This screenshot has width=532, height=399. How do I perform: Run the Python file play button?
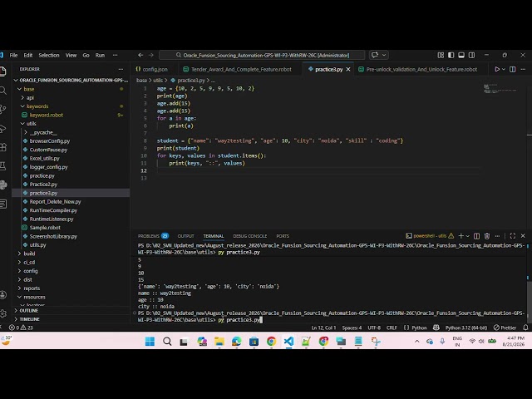tap(497, 69)
